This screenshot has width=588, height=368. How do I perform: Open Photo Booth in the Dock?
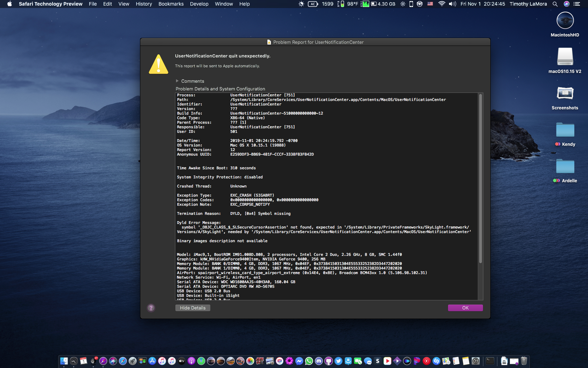260,361
